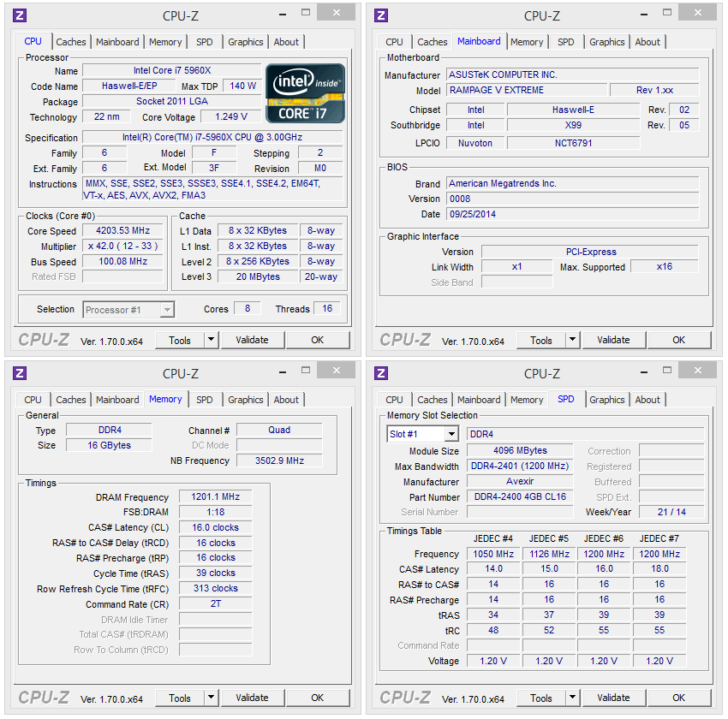Open the Graphics tab in the Mainboard window
The image size is (728, 719).
607,42
